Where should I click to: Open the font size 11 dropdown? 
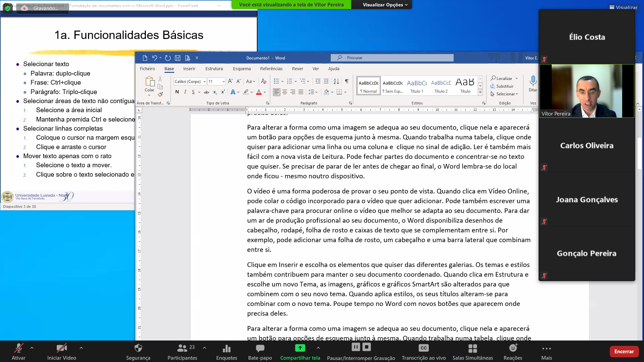tap(216, 81)
